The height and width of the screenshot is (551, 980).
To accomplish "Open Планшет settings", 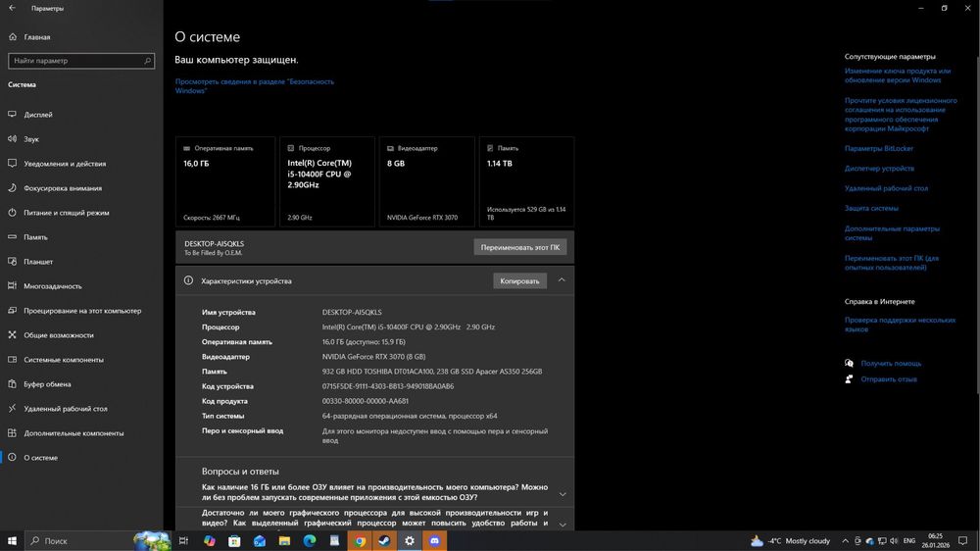I will [x=38, y=262].
